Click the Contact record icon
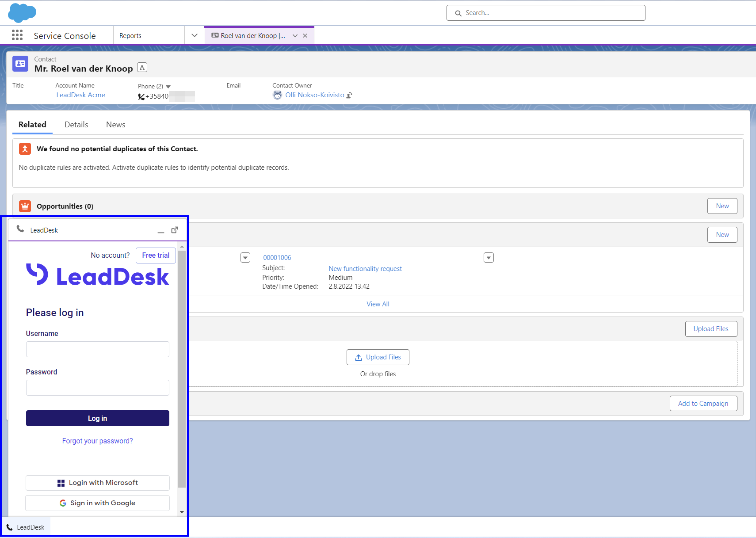The width and height of the screenshot is (756, 538). [20, 64]
